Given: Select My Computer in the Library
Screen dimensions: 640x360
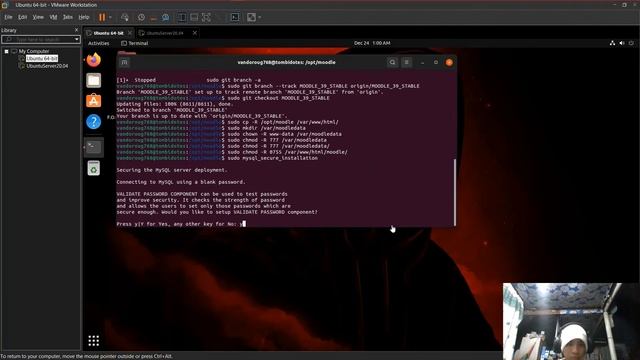Looking at the screenshot, I should (x=33, y=51).
